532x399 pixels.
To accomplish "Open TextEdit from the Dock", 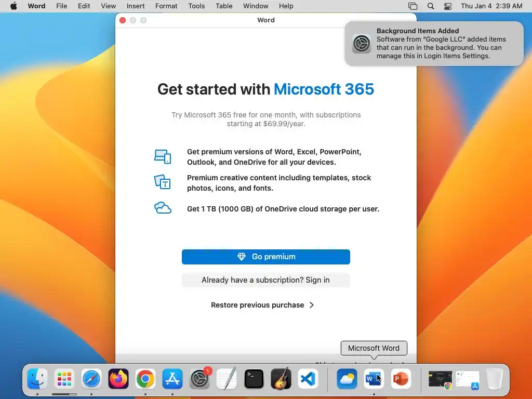I will 227,379.
